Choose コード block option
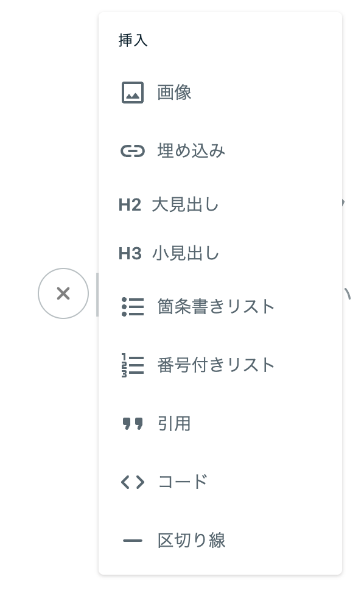 point(220,482)
